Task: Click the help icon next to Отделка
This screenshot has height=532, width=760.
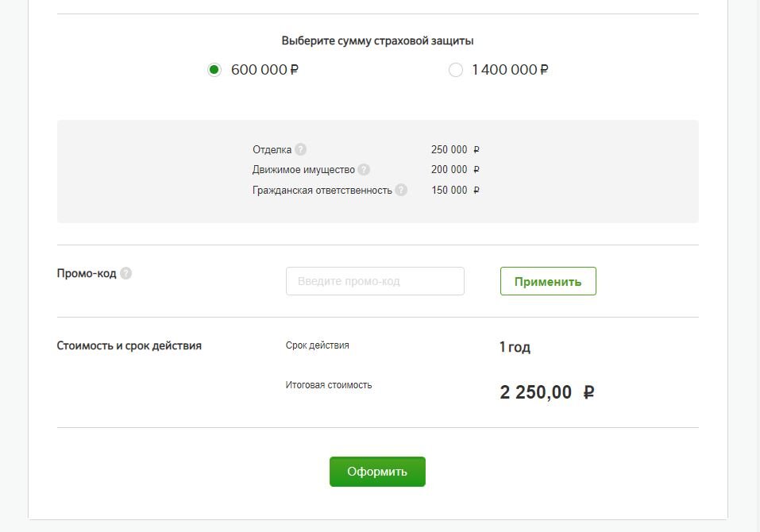Action: [300, 149]
